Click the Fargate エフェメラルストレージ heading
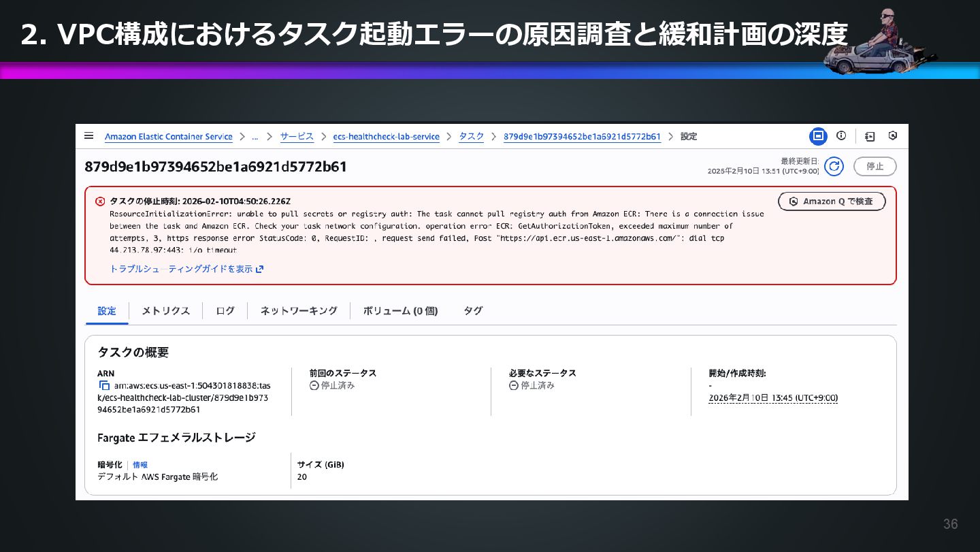The width and height of the screenshot is (980, 552). tap(177, 438)
